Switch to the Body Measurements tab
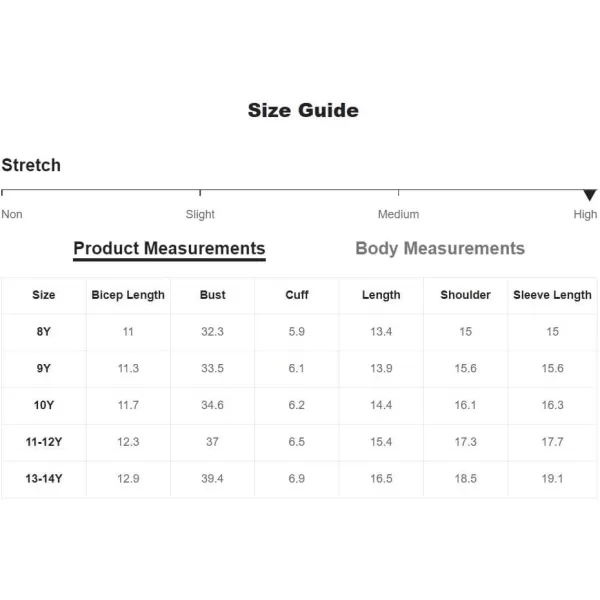Image resolution: width=600 pixels, height=600 pixels. coord(440,248)
